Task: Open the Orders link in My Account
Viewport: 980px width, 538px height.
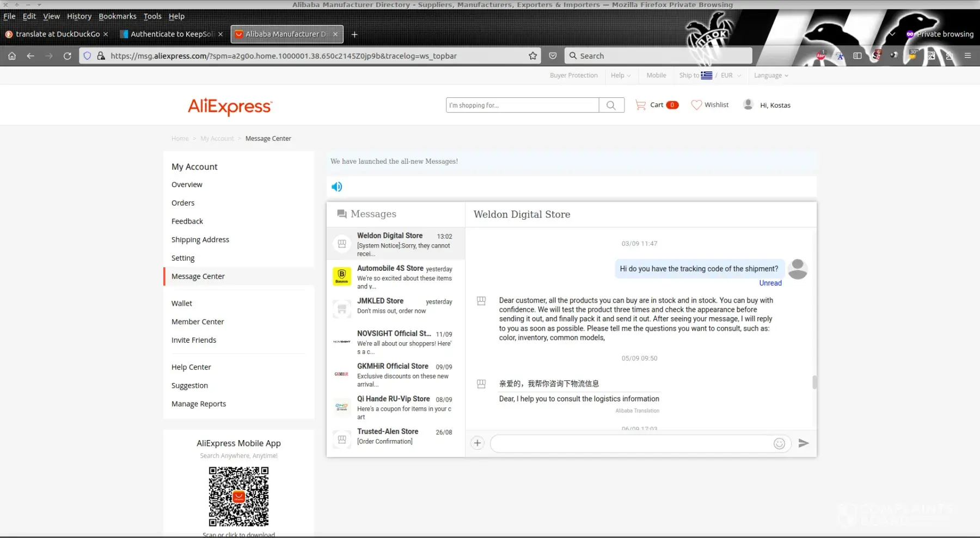Action: tap(183, 203)
